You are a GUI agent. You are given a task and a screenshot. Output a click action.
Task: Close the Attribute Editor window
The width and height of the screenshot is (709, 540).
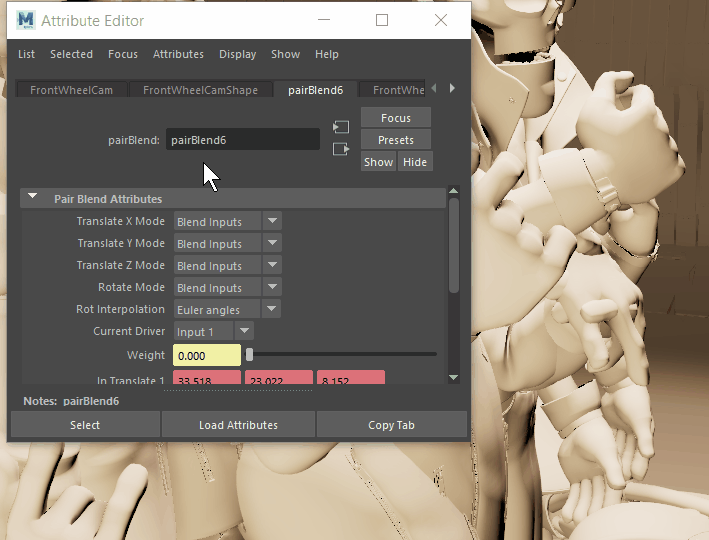click(441, 20)
